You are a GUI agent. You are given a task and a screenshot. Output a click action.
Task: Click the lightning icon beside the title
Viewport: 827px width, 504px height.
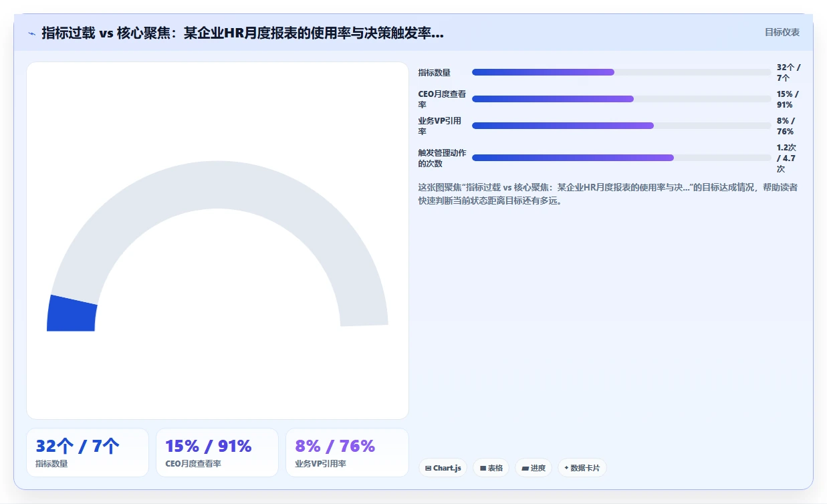[x=32, y=33]
